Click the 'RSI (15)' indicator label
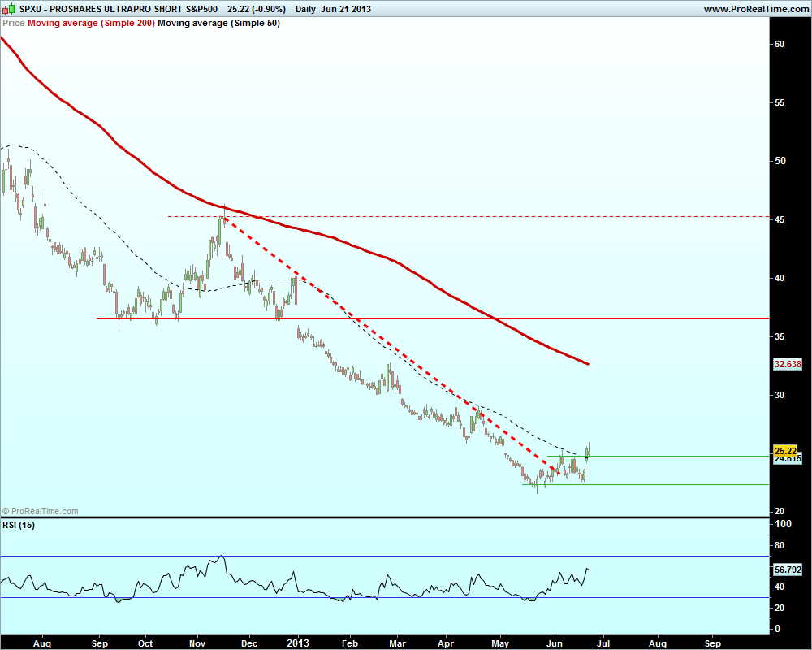Image resolution: width=812 pixels, height=650 pixels. tap(19, 525)
